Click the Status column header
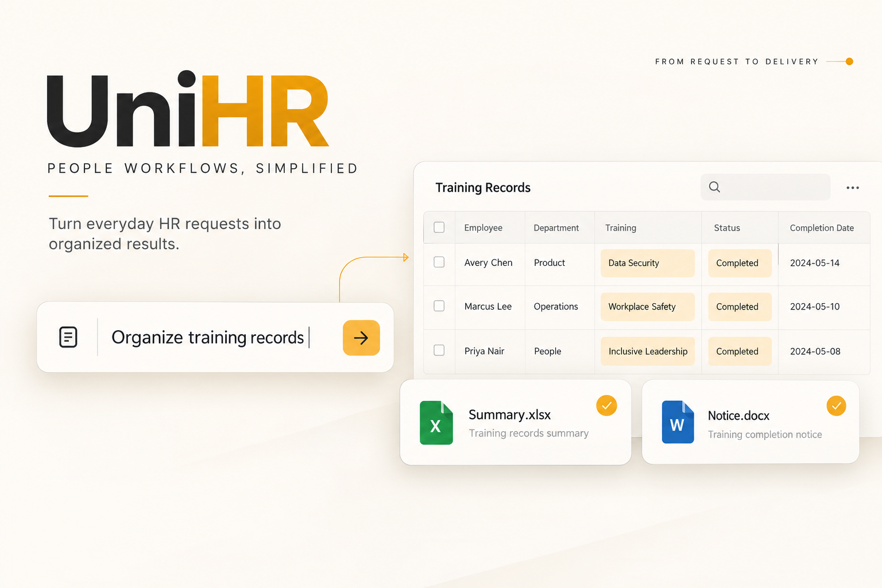 [x=727, y=228]
